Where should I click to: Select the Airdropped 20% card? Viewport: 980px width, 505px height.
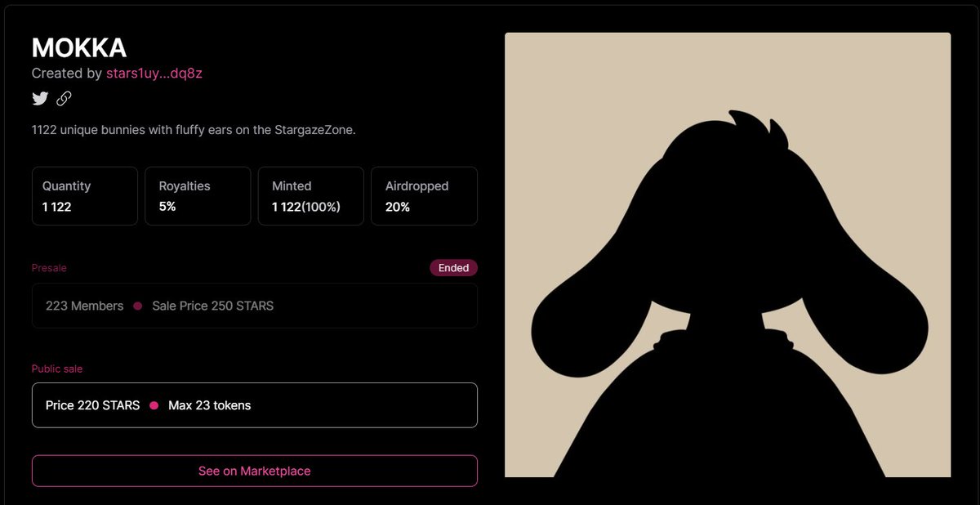[423, 196]
